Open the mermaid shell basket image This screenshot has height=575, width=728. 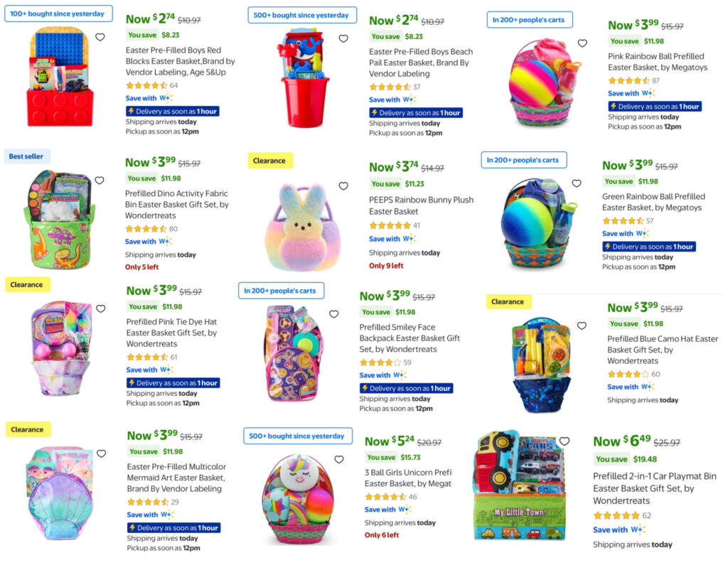(x=60, y=493)
